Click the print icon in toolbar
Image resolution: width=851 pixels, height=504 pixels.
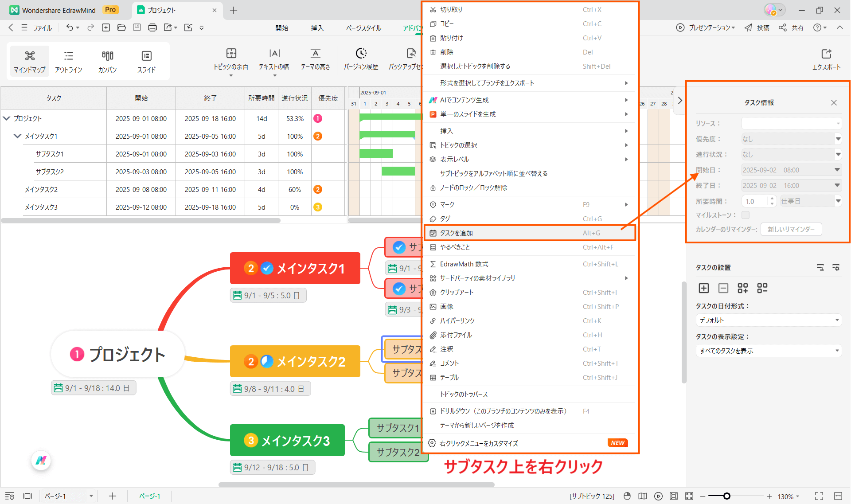152,27
